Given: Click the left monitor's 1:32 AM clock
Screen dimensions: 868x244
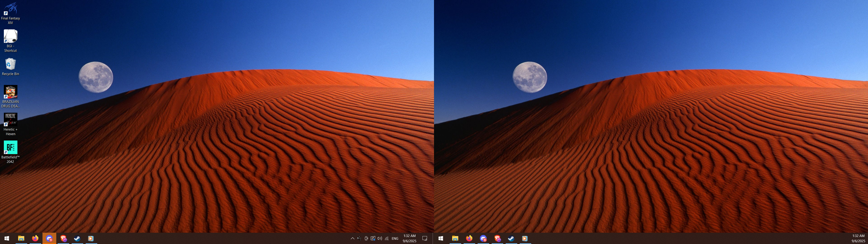Looking at the screenshot, I should tap(409, 238).
